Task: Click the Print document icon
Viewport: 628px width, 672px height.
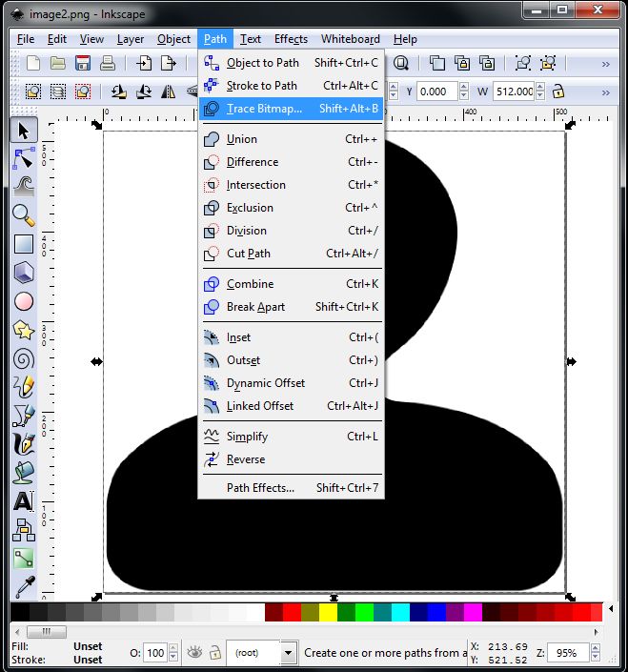Action: tap(108, 64)
